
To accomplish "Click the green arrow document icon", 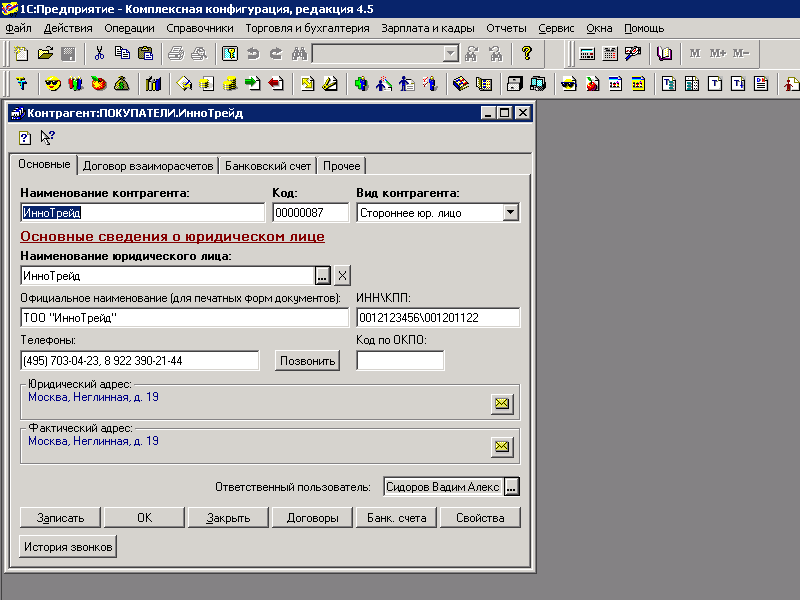I will coord(253,84).
